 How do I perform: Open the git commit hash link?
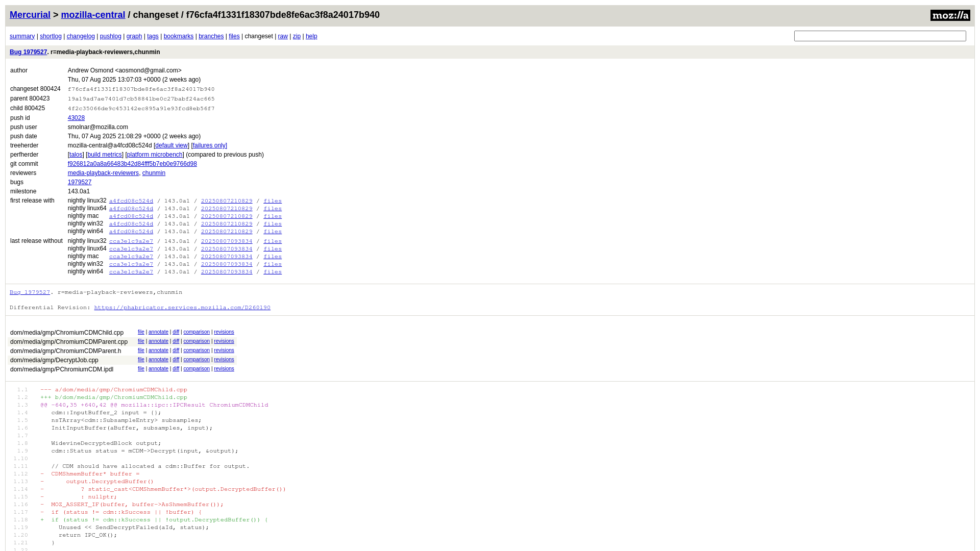point(132,164)
